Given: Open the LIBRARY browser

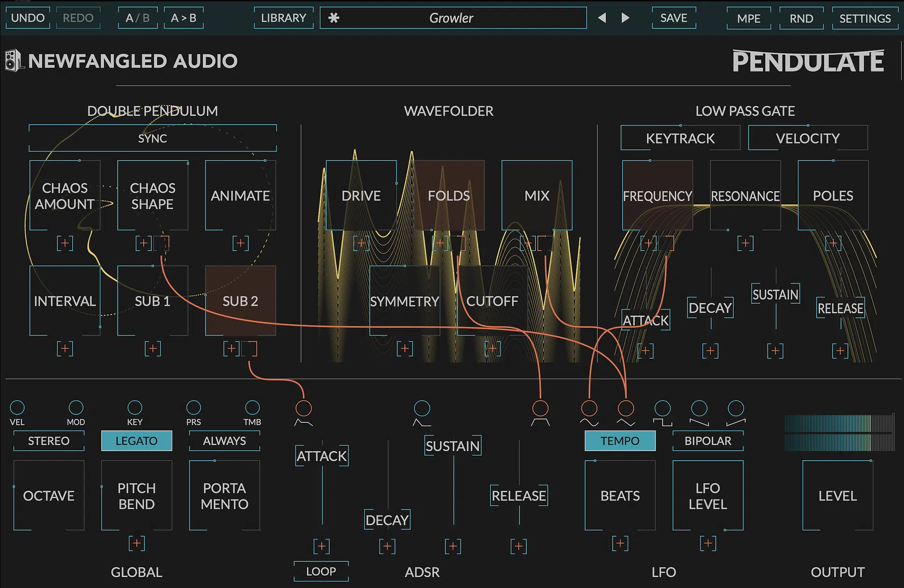Looking at the screenshot, I should pos(283,18).
